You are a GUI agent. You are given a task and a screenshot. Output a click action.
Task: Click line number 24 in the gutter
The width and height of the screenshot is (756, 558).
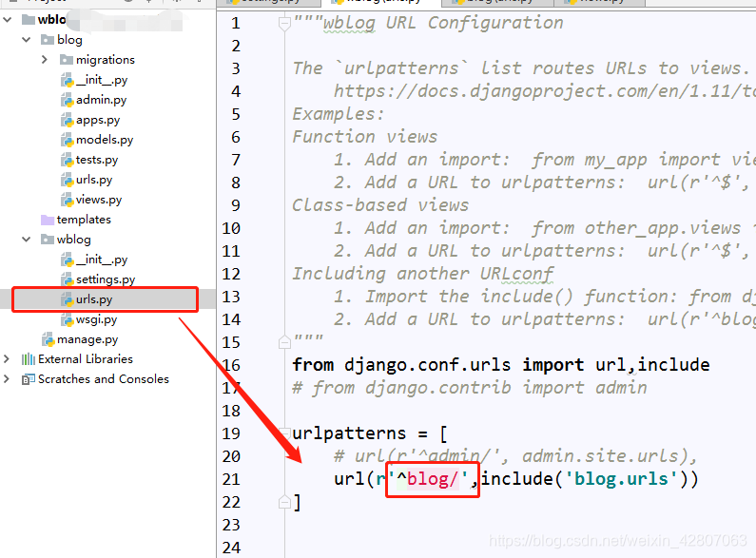click(231, 548)
